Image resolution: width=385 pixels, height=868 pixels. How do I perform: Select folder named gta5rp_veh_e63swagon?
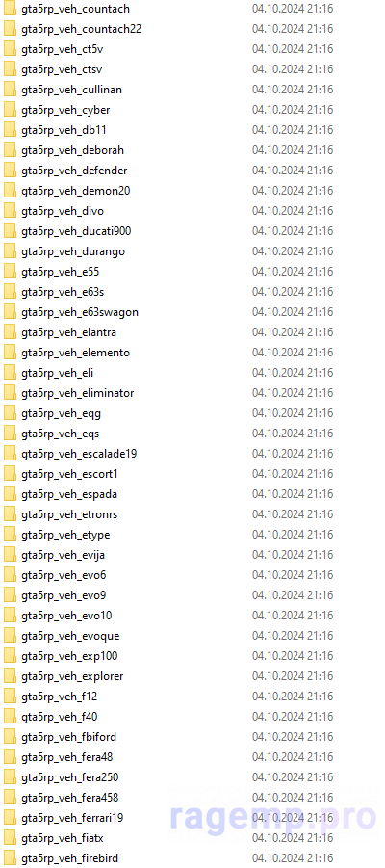(80, 312)
